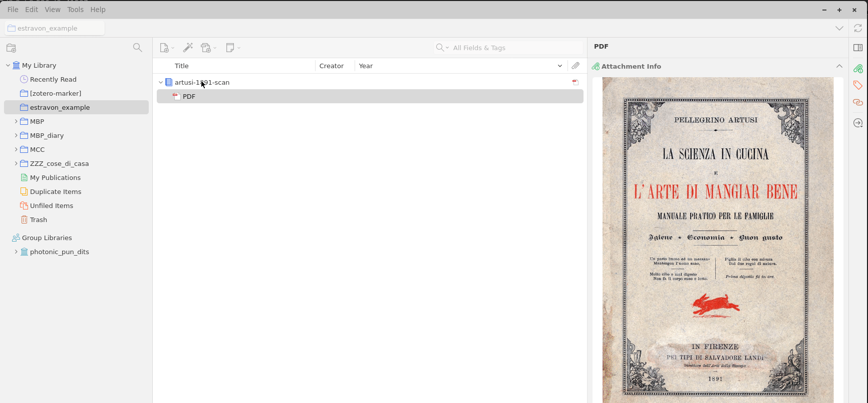Select estravon_example collection in tree
Screen dimensions: 868x403
76,107
